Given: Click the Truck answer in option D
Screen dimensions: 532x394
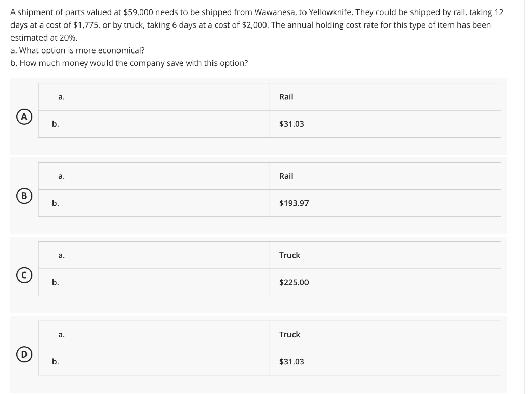Looking at the screenshot, I should point(289,334).
